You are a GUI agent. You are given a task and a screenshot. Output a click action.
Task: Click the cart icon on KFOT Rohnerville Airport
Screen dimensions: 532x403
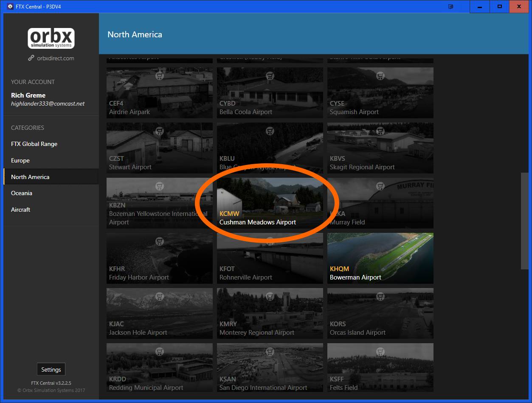[x=270, y=241]
